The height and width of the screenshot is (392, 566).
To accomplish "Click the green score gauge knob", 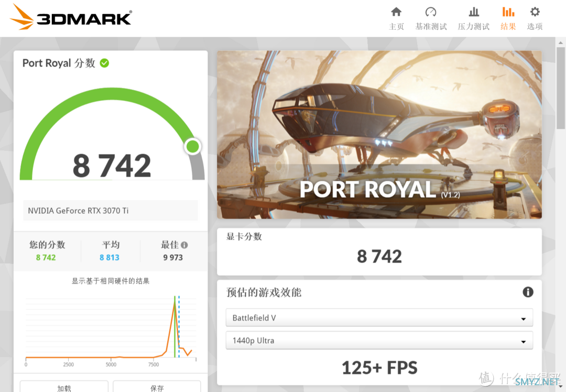I will coord(192,147).
